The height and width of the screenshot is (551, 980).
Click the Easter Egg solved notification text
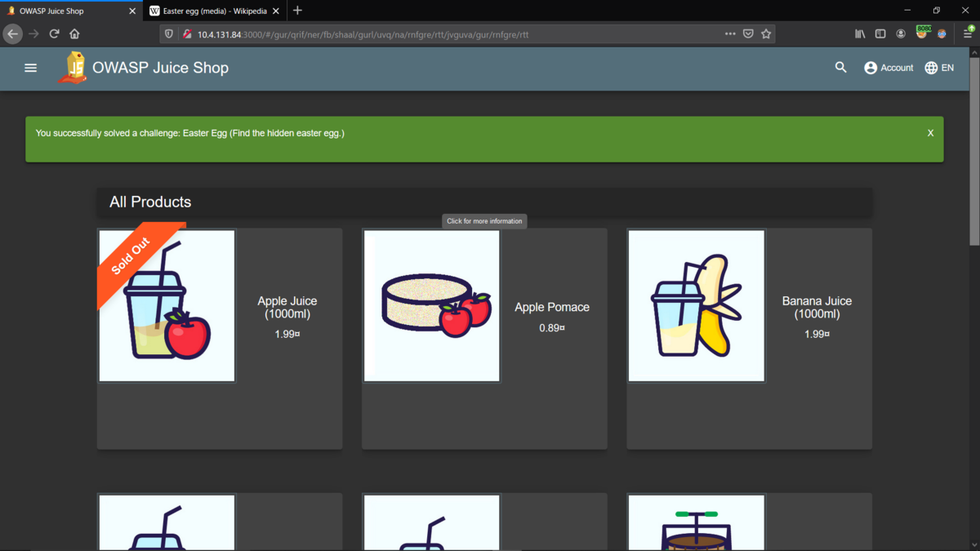tap(190, 133)
